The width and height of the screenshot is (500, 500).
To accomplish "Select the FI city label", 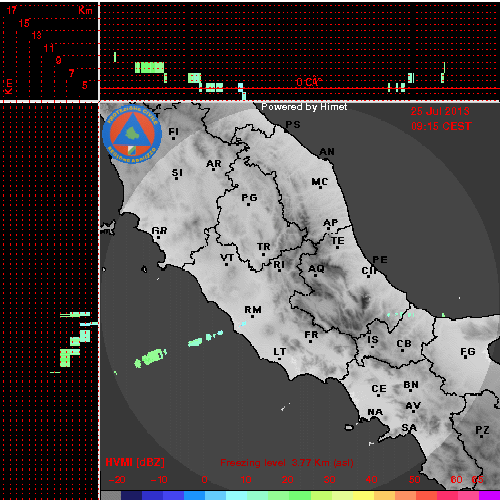I will click(x=173, y=131).
